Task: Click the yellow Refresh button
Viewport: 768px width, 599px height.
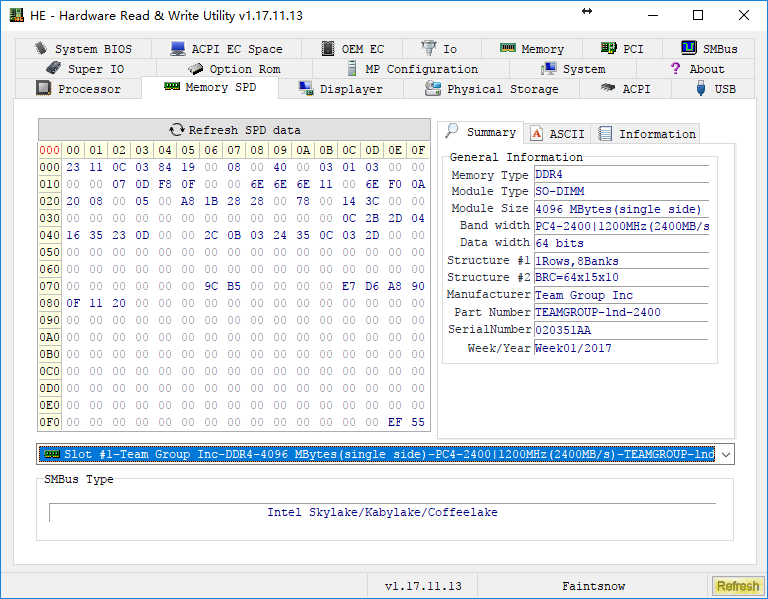Action: (738, 586)
